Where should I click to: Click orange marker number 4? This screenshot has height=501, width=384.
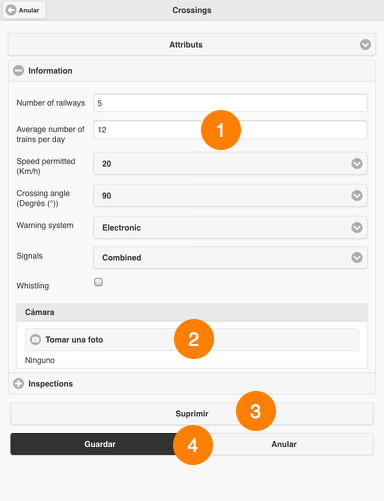[193, 445]
